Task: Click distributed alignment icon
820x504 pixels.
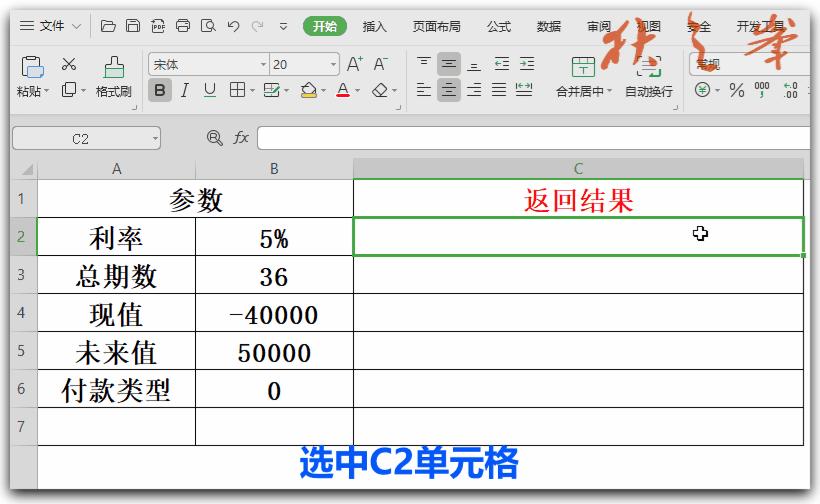Action: 524,90
